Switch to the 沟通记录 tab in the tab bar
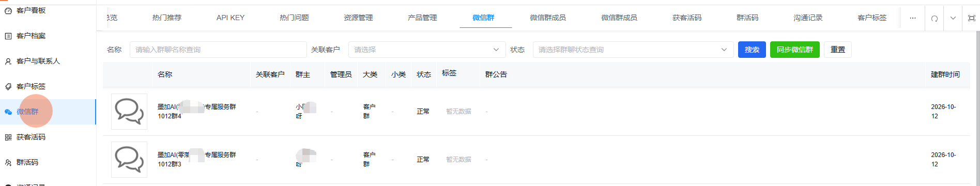The width and height of the screenshot is (980, 186). click(808, 18)
